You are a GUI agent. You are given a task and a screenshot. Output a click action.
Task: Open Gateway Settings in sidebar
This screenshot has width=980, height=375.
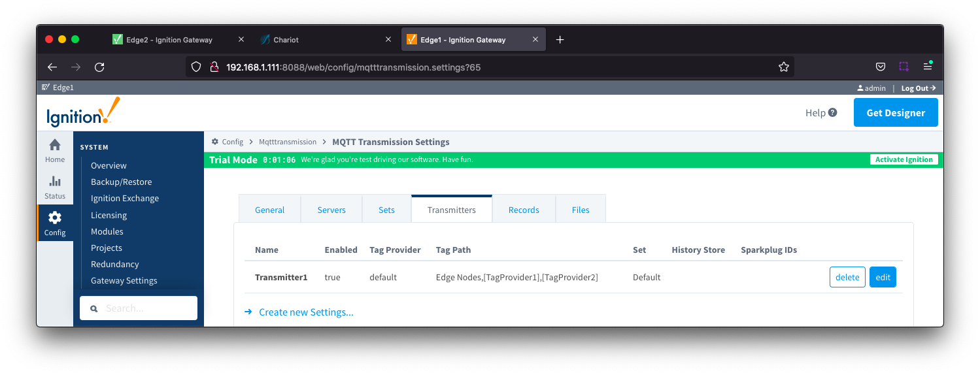124,280
